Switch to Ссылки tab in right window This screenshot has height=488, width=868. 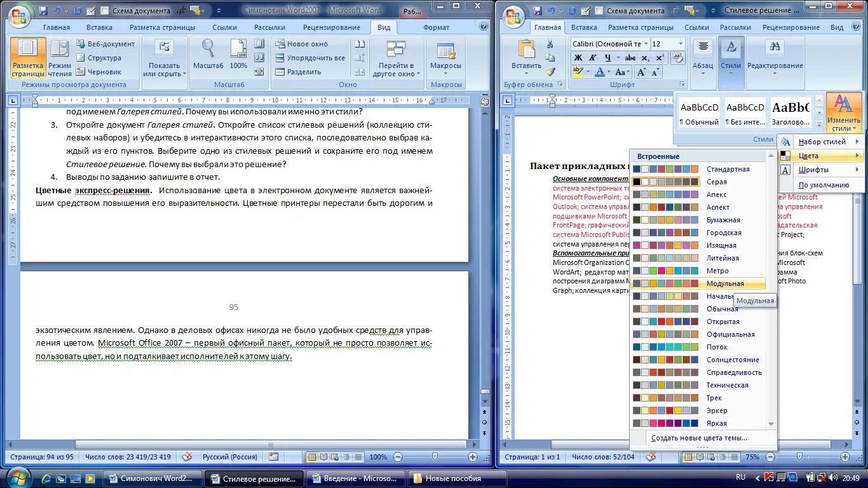[696, 27]
